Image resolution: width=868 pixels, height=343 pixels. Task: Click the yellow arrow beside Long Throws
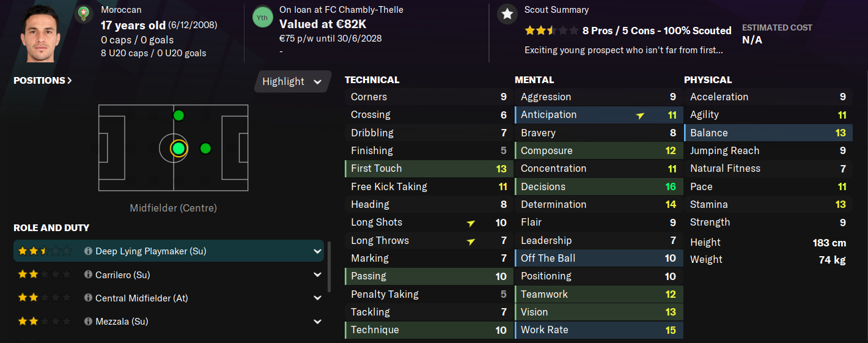click(x=471, y=241)
